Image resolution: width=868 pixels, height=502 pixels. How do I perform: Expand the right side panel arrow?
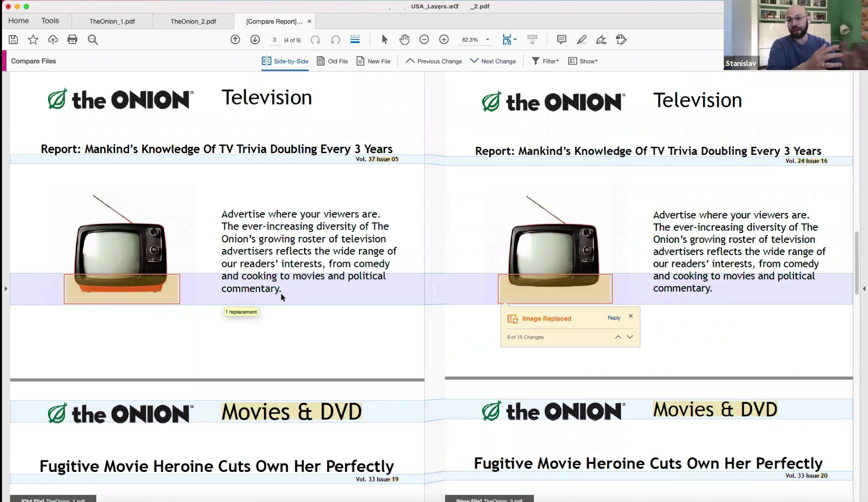[x=864, y=289]
